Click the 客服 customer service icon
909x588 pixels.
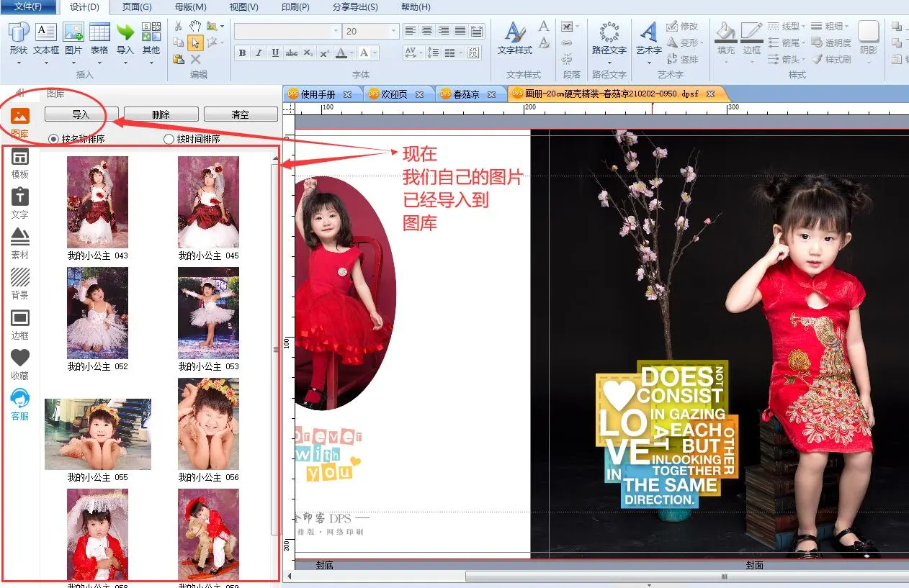coord(19,404)
